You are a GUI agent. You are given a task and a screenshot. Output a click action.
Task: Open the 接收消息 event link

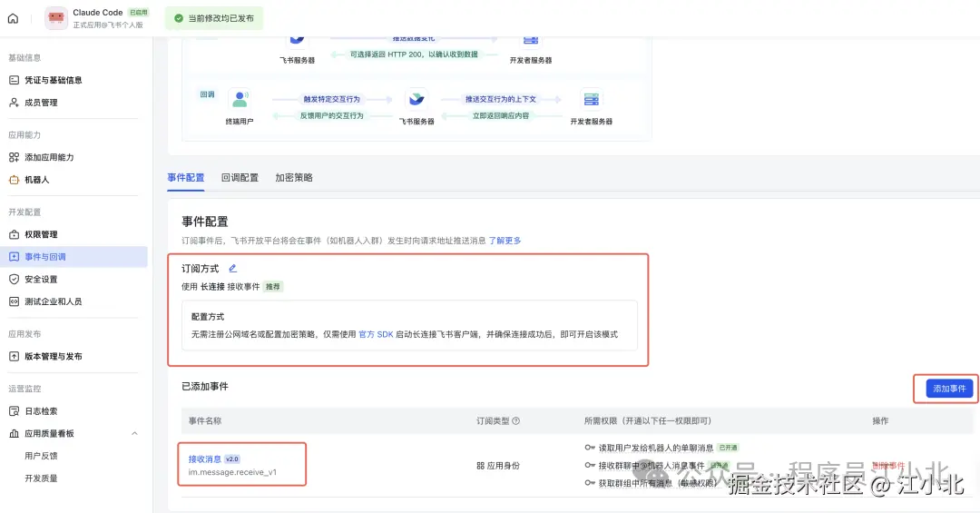[x=204, y=459]
